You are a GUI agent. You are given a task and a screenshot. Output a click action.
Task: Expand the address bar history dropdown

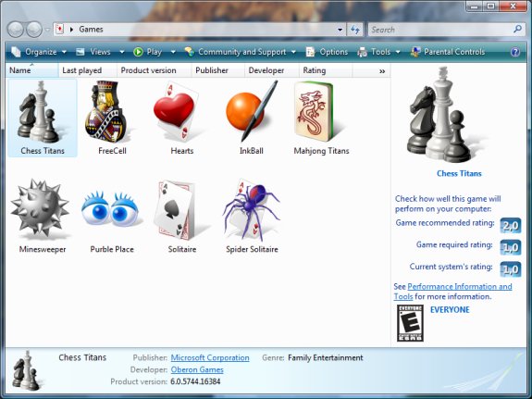[340, 30]
